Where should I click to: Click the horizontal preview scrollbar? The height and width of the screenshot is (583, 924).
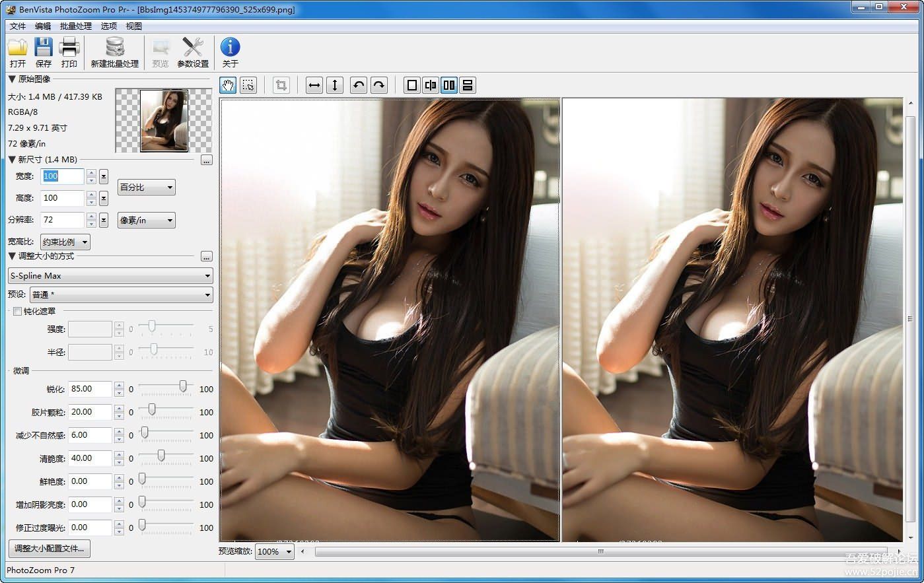(x=601, y=551)
